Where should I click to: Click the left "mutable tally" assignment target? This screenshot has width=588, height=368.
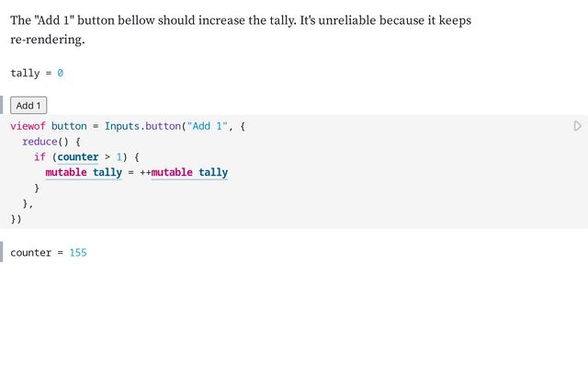[84, 172]
